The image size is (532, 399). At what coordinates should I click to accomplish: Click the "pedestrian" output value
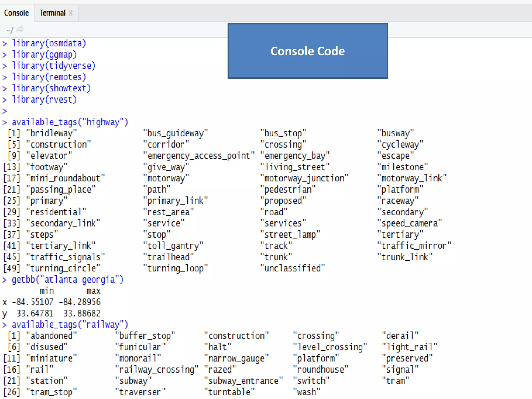tap(288, 190)
